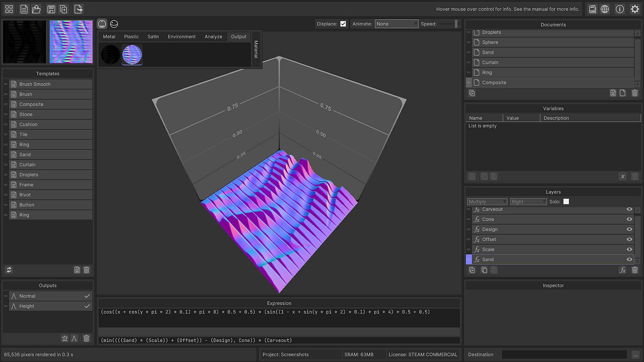Open the website globe icon
Viewport: 644px width, 362px height.
pyautogui.click(x=605, y=9)
